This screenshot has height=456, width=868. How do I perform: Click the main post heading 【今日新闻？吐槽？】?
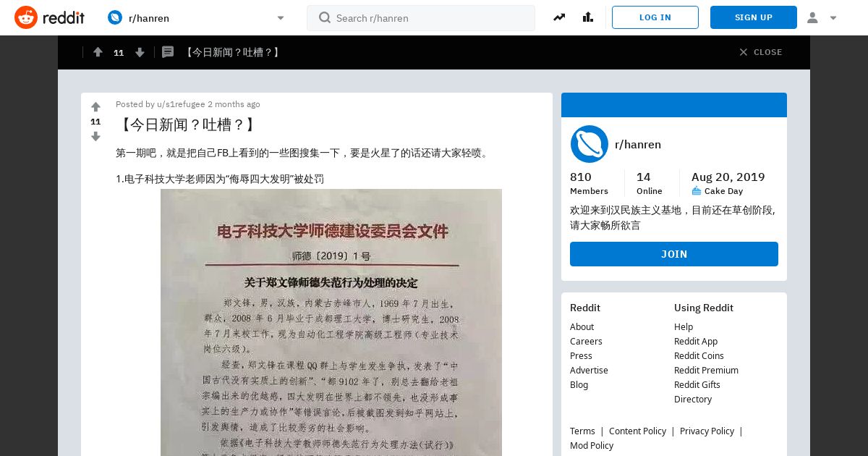point(187,124)
